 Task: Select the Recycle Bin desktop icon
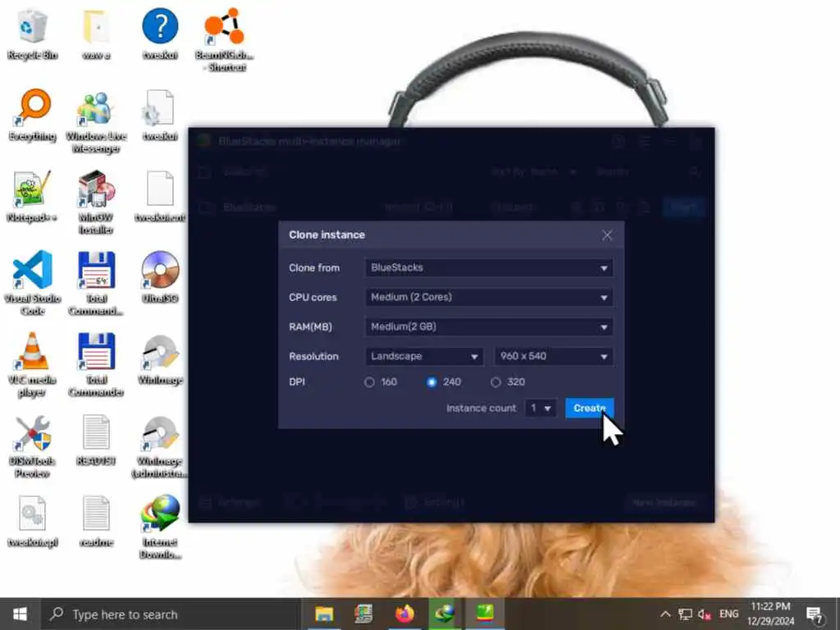32,34
